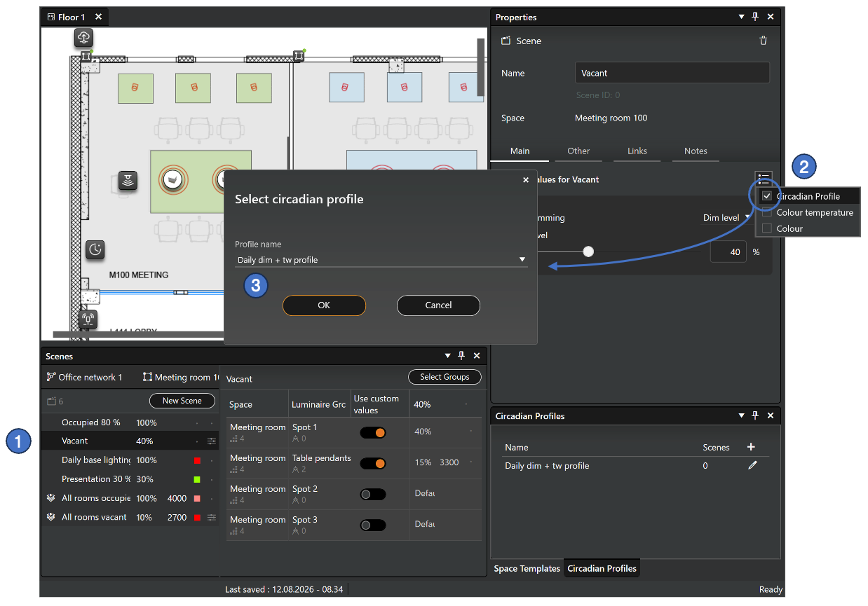This screenshot has height=606, width=868.
Task: Enable custom values for Spot 2
Action: tap(373, 494)
